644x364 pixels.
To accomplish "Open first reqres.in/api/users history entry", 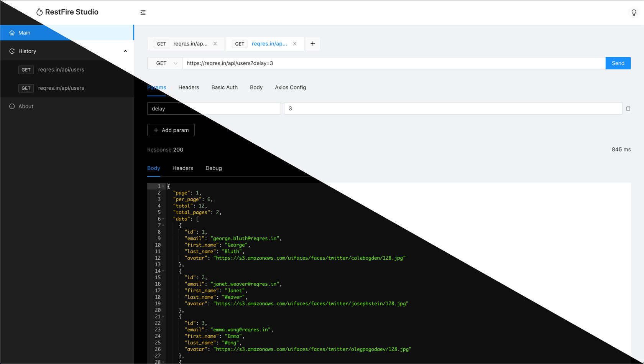I will tap(67, 69).
